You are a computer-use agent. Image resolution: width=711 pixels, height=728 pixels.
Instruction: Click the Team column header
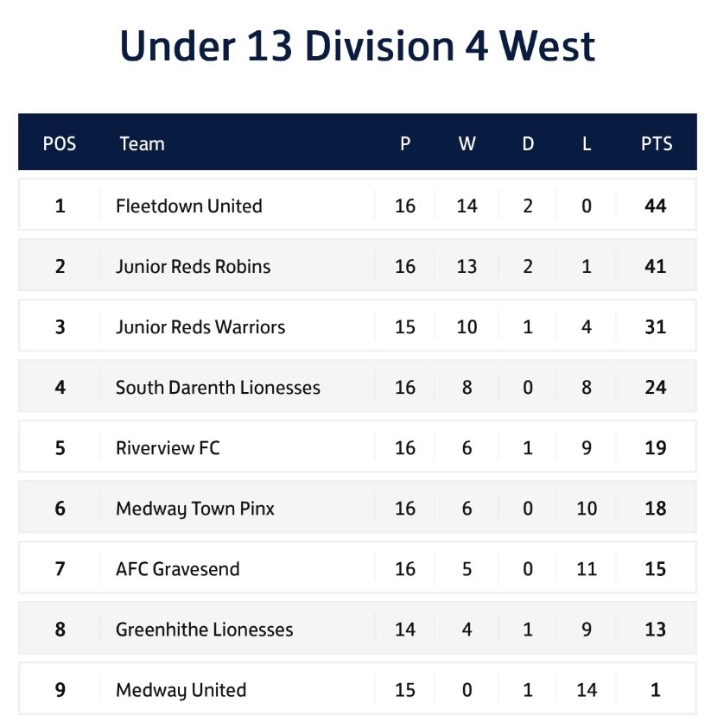coord(142,143)
